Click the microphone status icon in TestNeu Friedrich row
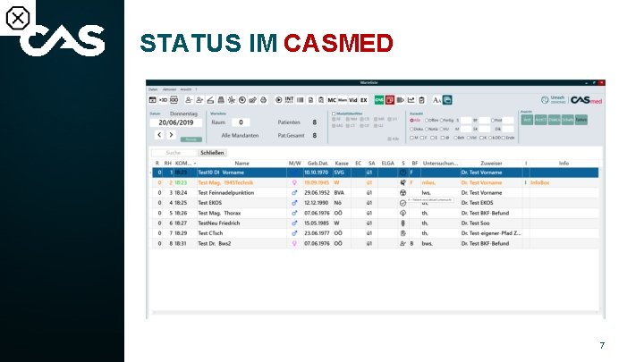Viewport: 644px width, 362px height. [x=402, y=223]
